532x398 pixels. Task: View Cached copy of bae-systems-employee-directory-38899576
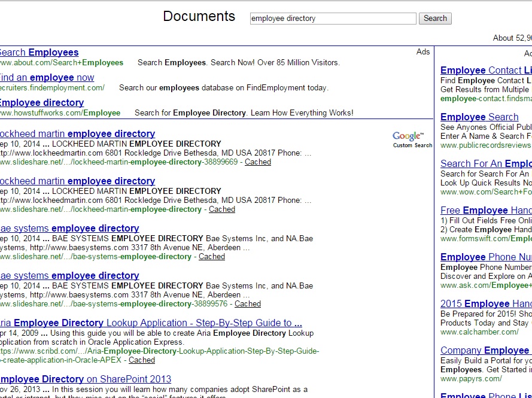pos(248,303)
